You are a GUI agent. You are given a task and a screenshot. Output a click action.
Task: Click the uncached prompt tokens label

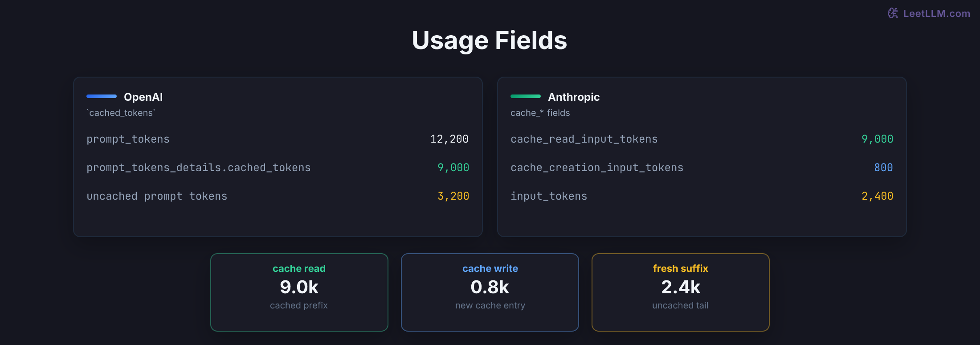[x=157, y=196]
